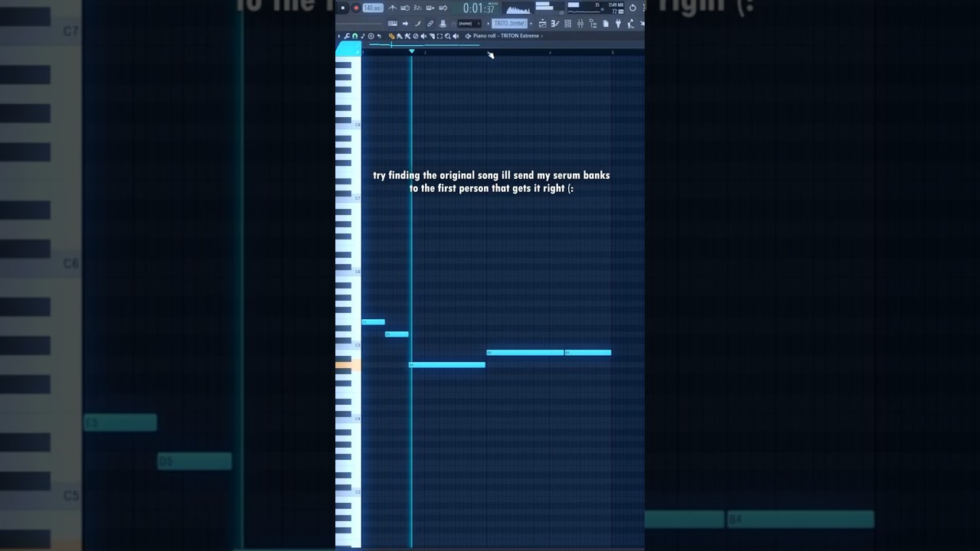
Task: Toggle blend recording overdub
Action: 430,8
